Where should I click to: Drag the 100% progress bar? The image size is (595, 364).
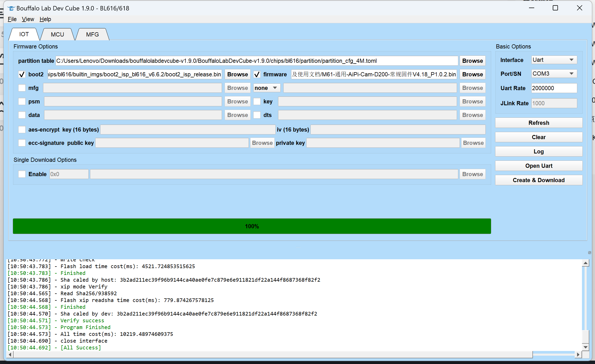252,226
